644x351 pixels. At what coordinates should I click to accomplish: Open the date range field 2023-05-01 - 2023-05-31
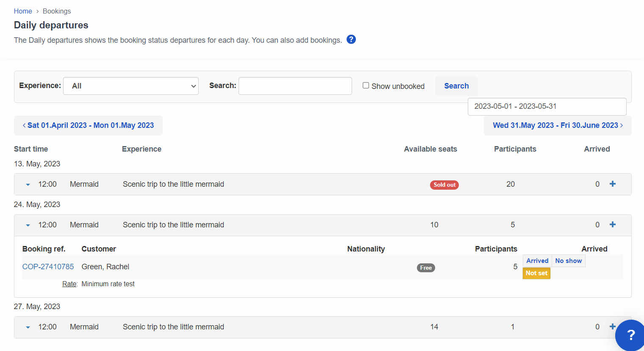547,107
